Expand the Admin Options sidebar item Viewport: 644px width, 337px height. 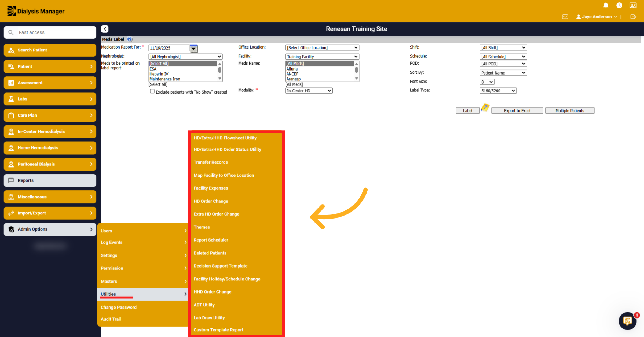point(50,229)
